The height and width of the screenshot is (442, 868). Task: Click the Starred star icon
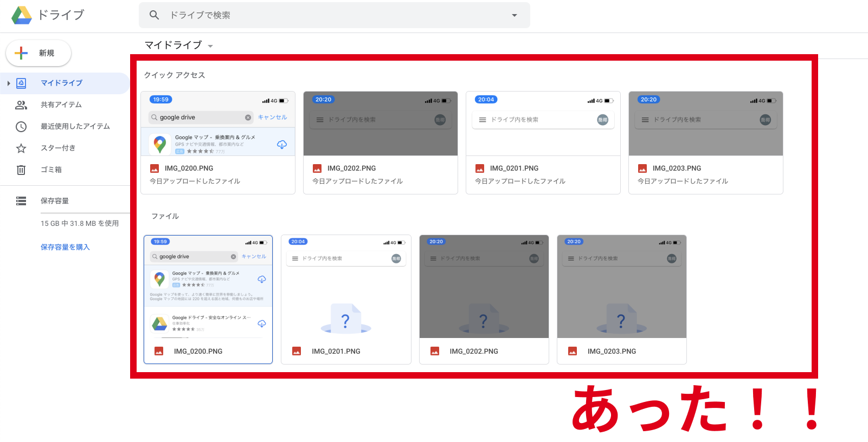point(21,148)
